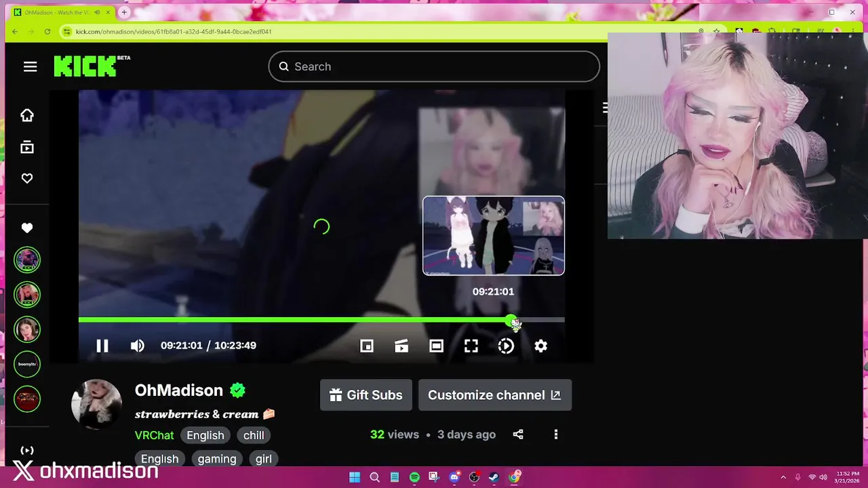Screen dimensions: 868x488
Task: Select the English tag before gaming
Action: tap(160, 459)
